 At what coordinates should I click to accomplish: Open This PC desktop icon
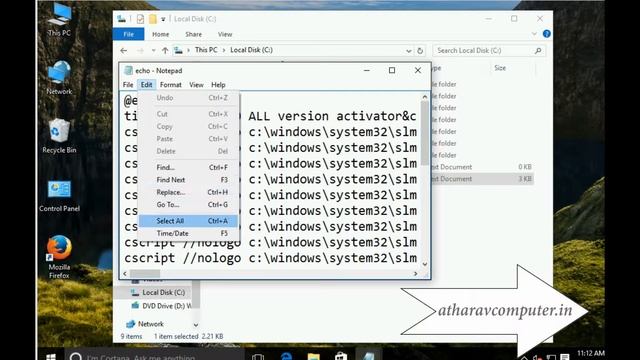coord(59,20)
